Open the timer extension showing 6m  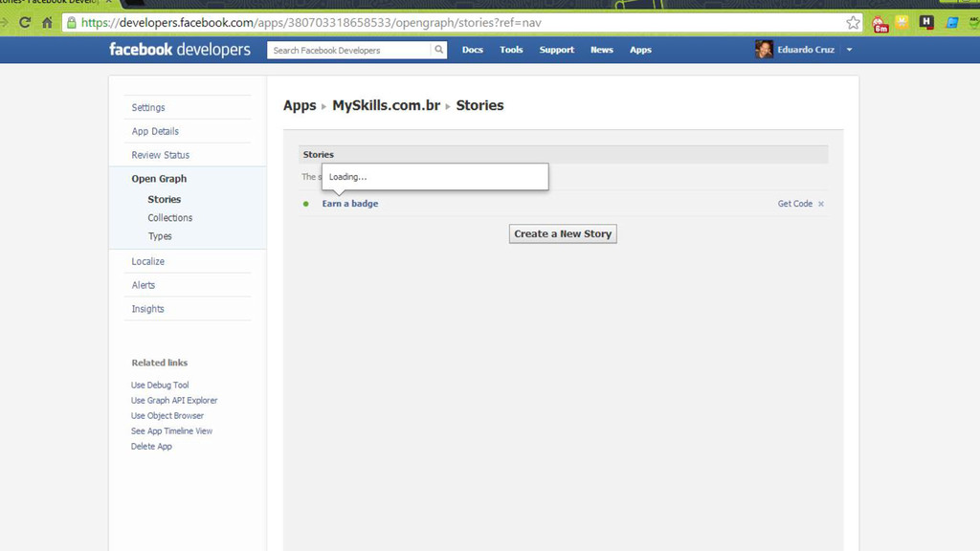880,24
